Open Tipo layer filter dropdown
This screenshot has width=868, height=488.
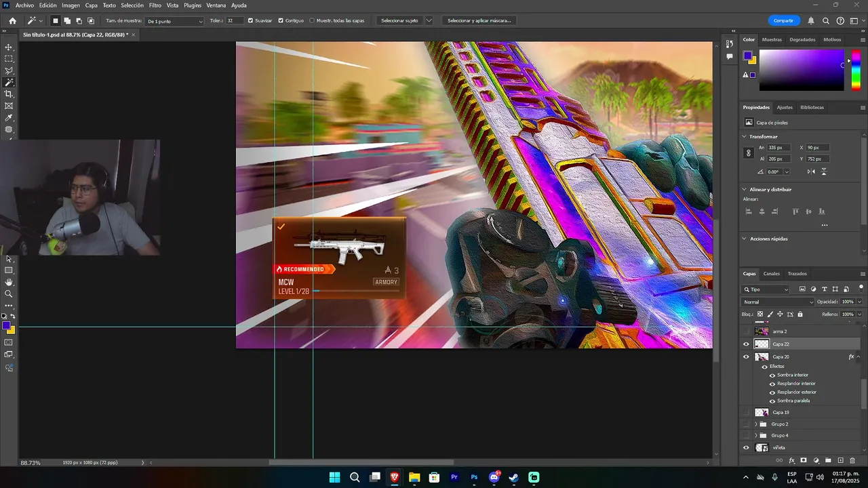766,289
